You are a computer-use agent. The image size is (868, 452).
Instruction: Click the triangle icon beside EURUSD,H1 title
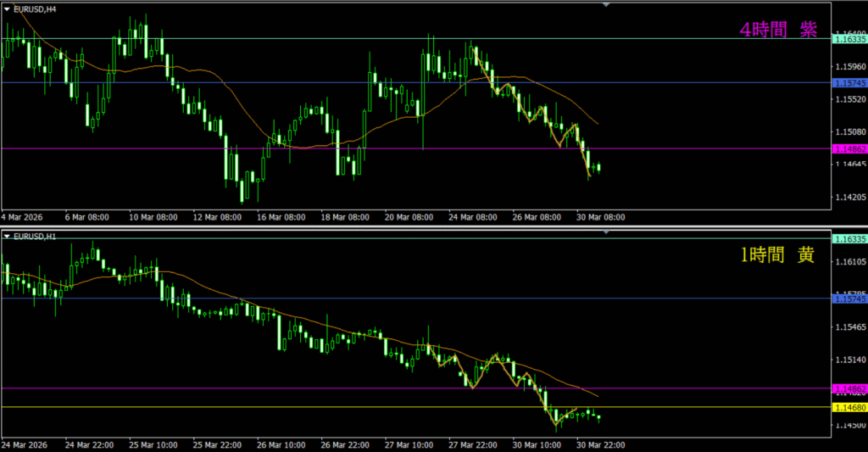(x=8, y=235)
